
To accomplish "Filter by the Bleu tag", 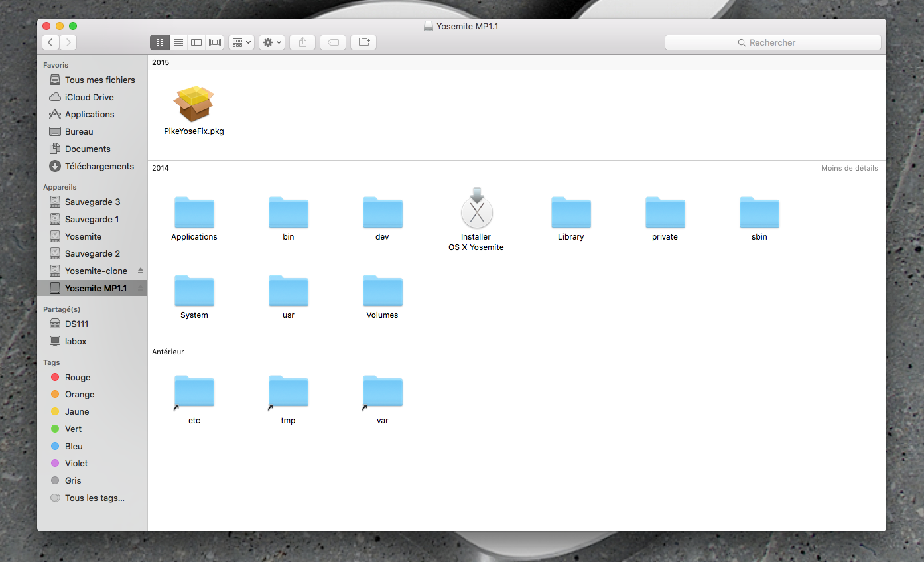I will point(92,446).
